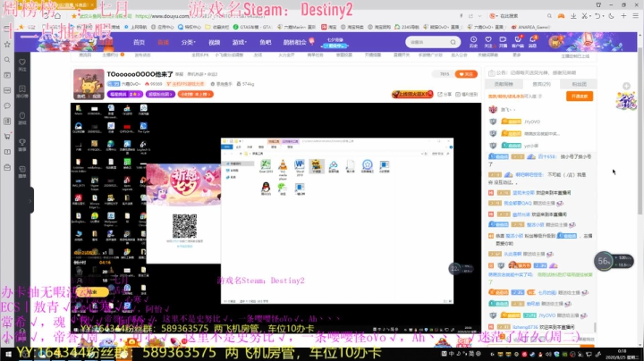The height and width of the screenshot is (361, 644).
Task: Click the browser home button
Action: [58, 16]
